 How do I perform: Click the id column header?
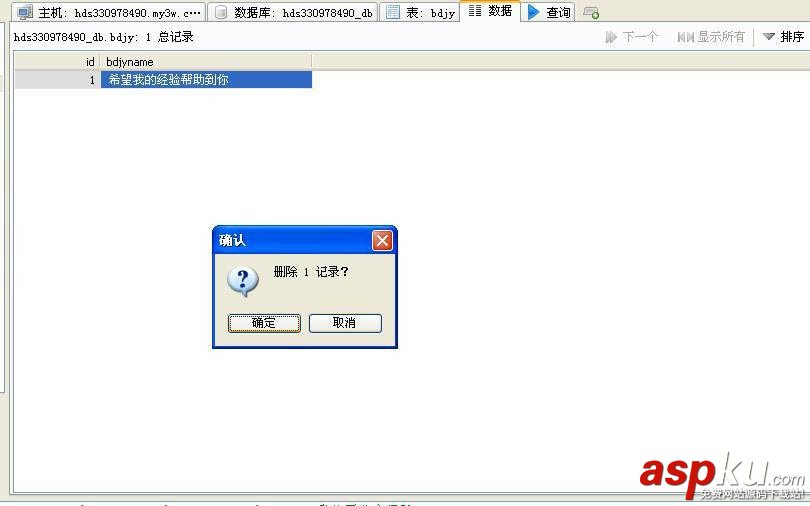click(x=57, y=62)
